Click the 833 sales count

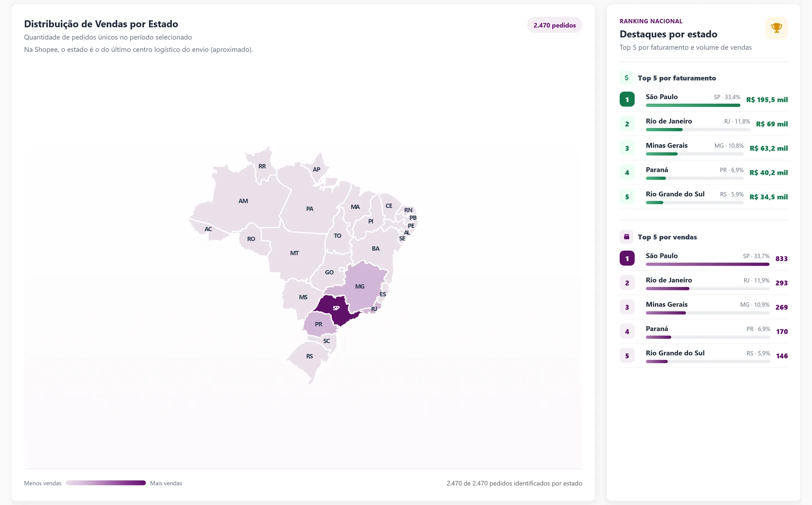782,259
